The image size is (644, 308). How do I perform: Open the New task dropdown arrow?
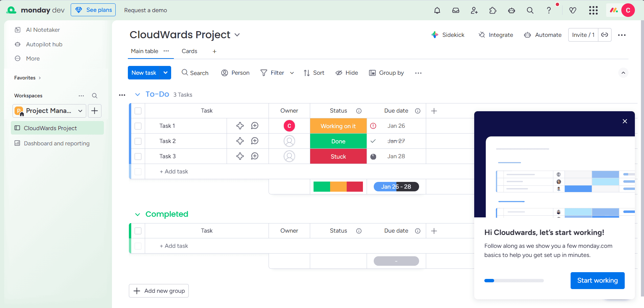pyautogui.click(x=165, y=73)
